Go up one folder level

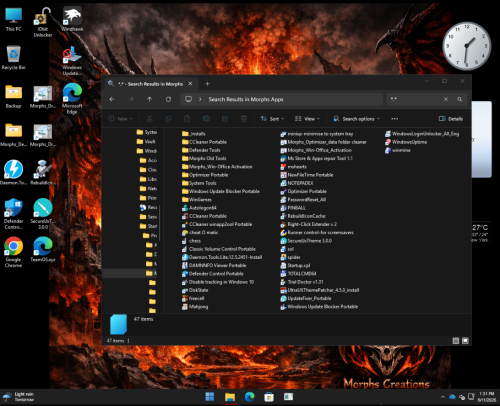(150, 99)
